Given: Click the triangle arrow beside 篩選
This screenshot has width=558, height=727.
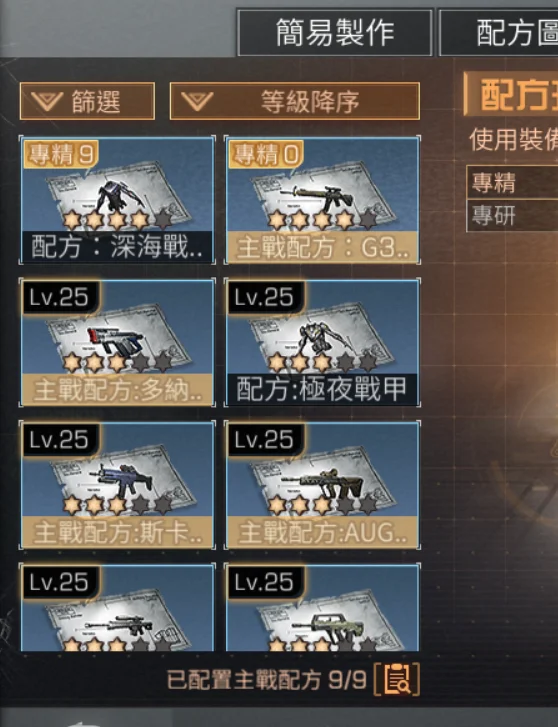Looking at the screenshot, I should pos(47,101).
